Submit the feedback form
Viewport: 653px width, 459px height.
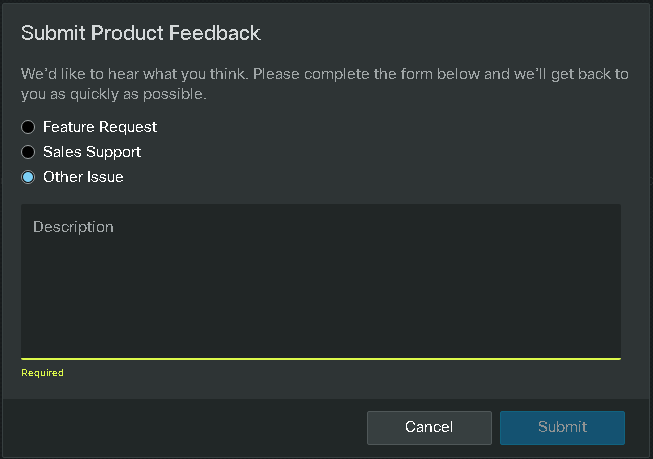tap(562, 427)
